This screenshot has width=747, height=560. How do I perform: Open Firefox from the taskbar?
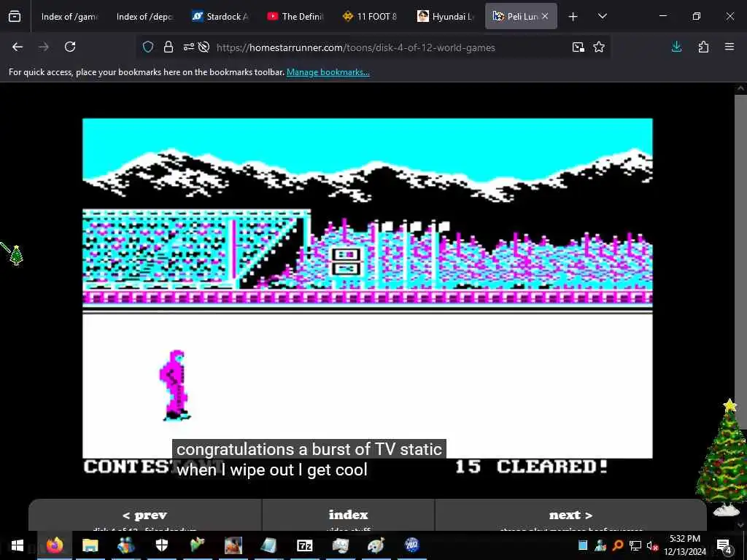point(54,545)
